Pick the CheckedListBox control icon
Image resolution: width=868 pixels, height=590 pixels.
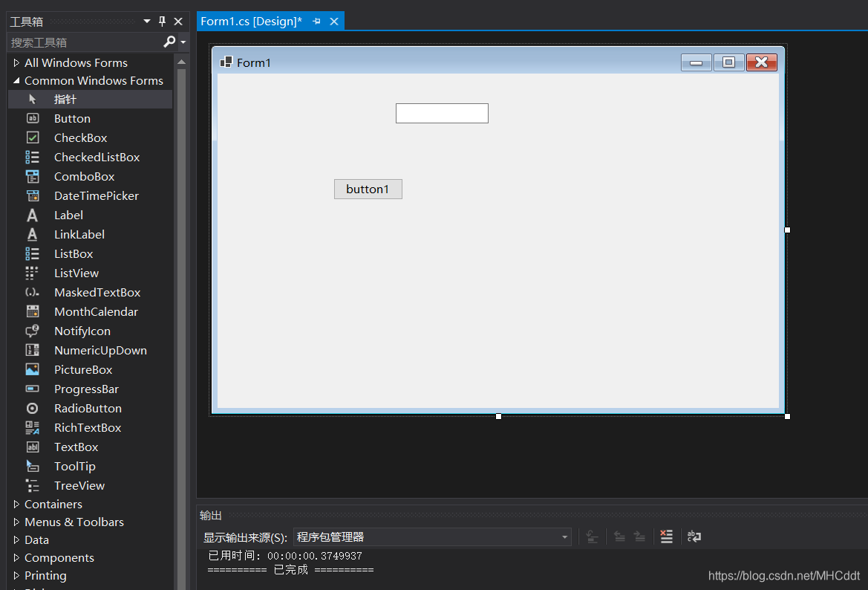click(33, 158)
